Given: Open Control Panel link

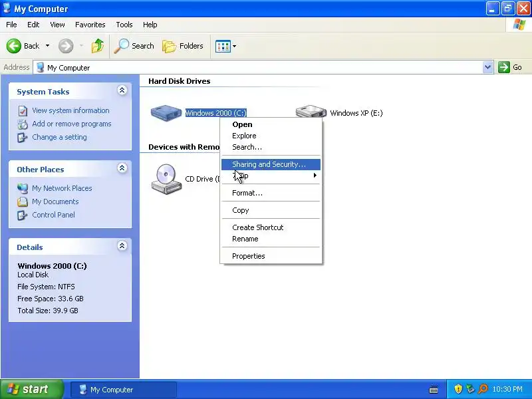Looking at the screenshot, I should coord(53,215).
